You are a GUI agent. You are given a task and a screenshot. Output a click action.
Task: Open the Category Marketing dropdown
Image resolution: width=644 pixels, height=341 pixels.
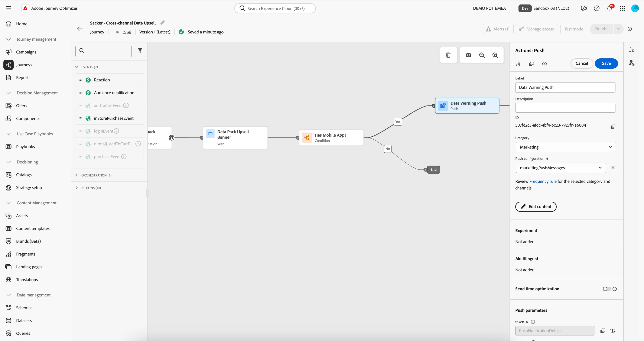coord(566,147)
